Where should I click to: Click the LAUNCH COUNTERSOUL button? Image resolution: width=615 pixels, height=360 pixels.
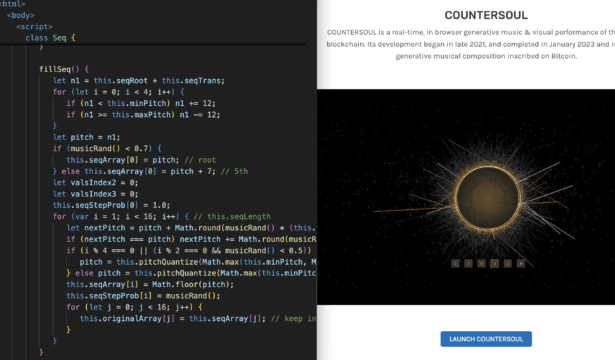tap(486, 339)
